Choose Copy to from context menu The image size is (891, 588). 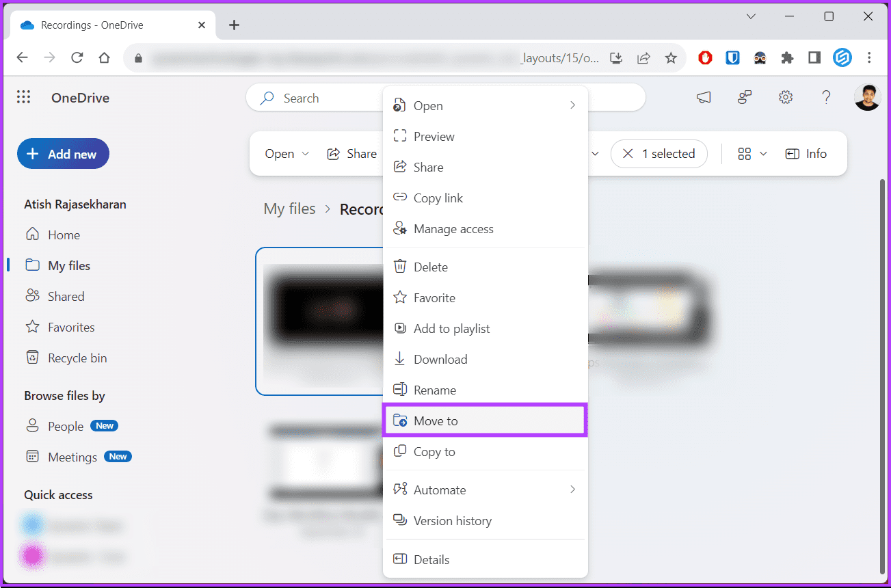(x=434, y=452)
